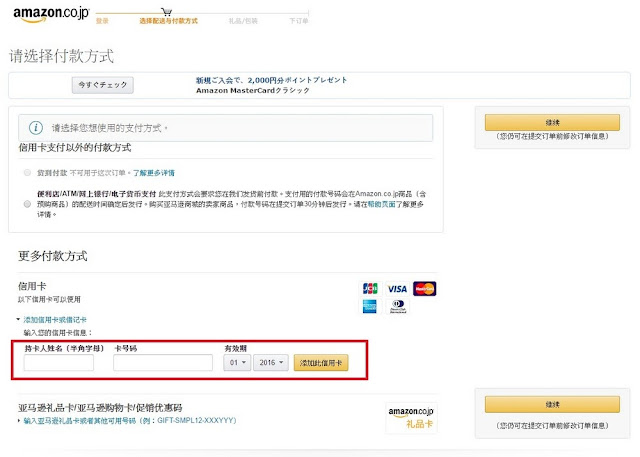Click the 更多付款方式 heading
Image resolution: width=640 pixels, height=457 pixels.
point(53,256)
